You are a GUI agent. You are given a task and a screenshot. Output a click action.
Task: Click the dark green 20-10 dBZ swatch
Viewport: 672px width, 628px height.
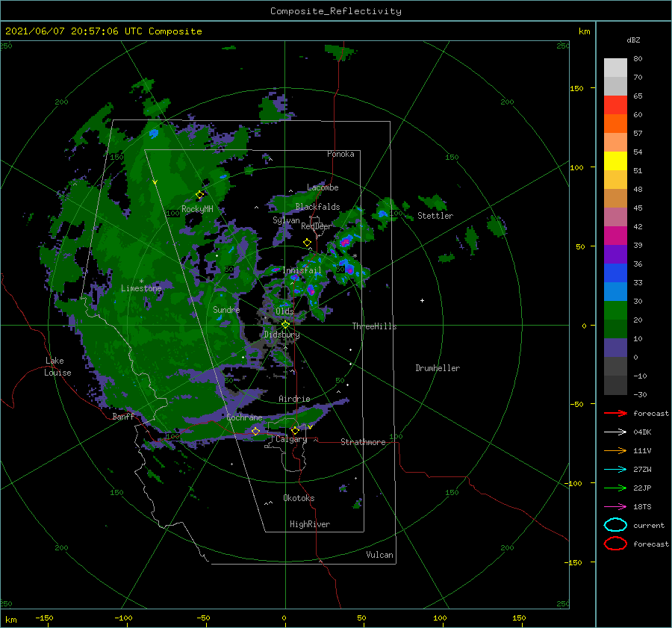tap(615, 329)
